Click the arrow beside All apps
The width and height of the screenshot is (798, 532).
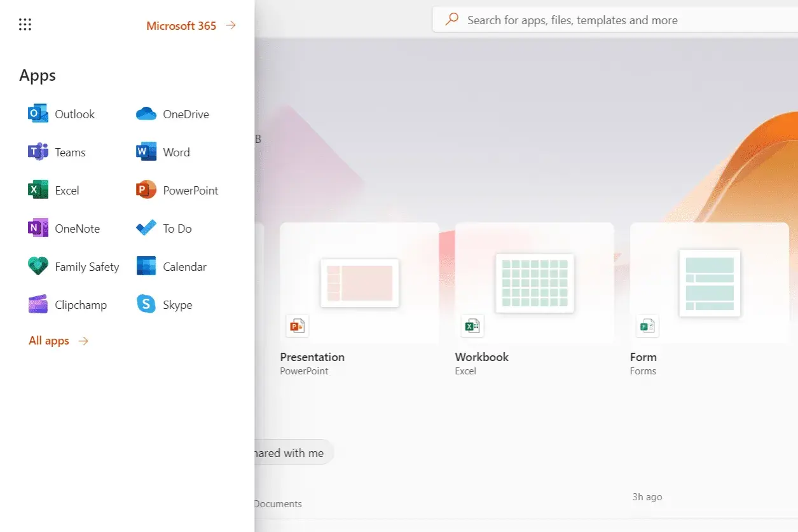click(83, 341)
